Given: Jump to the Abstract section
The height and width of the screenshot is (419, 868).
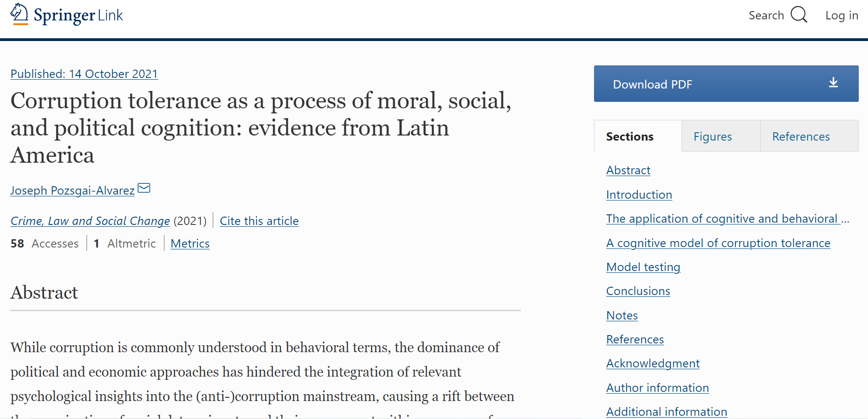Looking at the screenshot, I should (x=628, y=170).
